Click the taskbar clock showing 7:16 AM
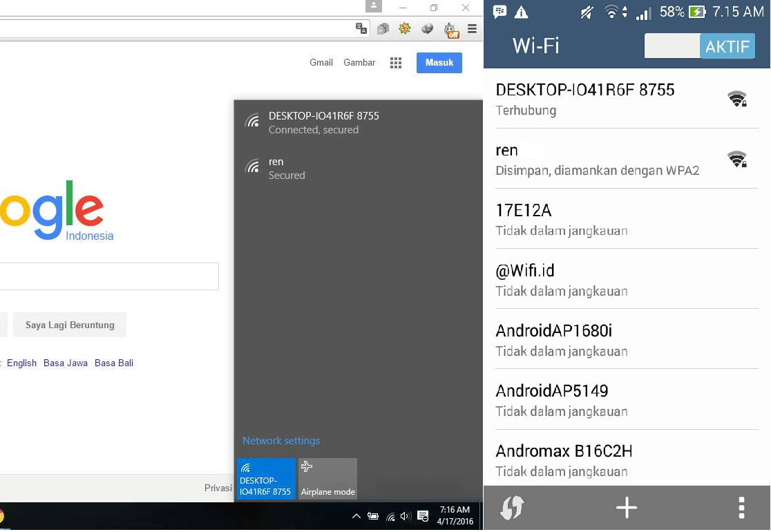This screenshot has height=532, width=771. [x=455, y=515]
